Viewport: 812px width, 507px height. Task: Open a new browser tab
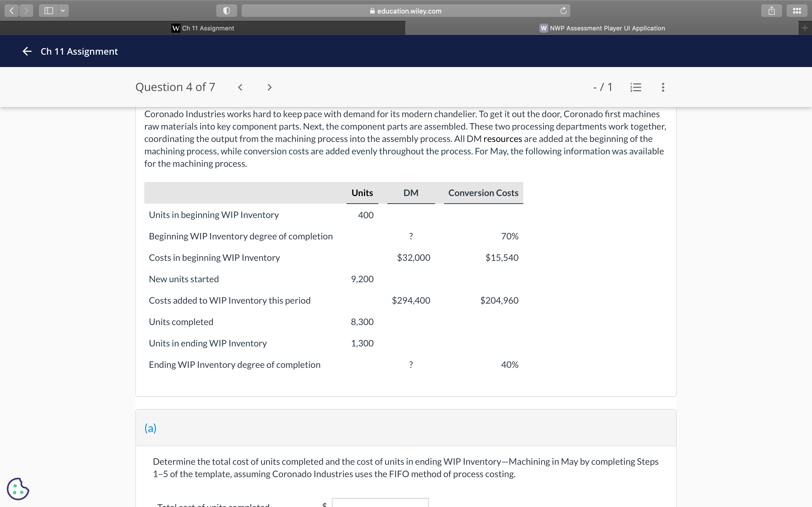805,28
